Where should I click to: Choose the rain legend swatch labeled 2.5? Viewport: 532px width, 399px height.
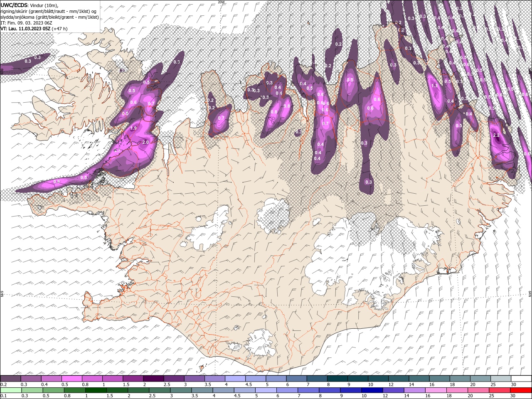pyautogui.click(x=160, y=390)
